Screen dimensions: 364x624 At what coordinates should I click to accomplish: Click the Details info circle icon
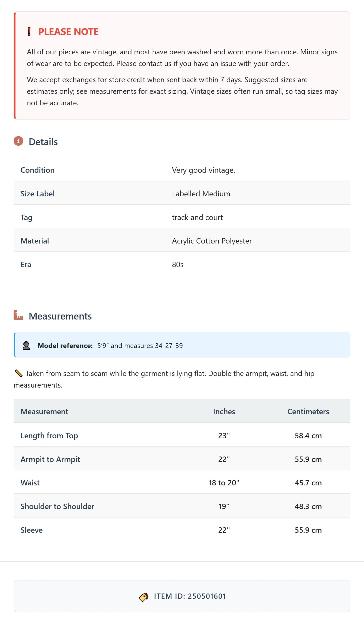pos(18,141)
